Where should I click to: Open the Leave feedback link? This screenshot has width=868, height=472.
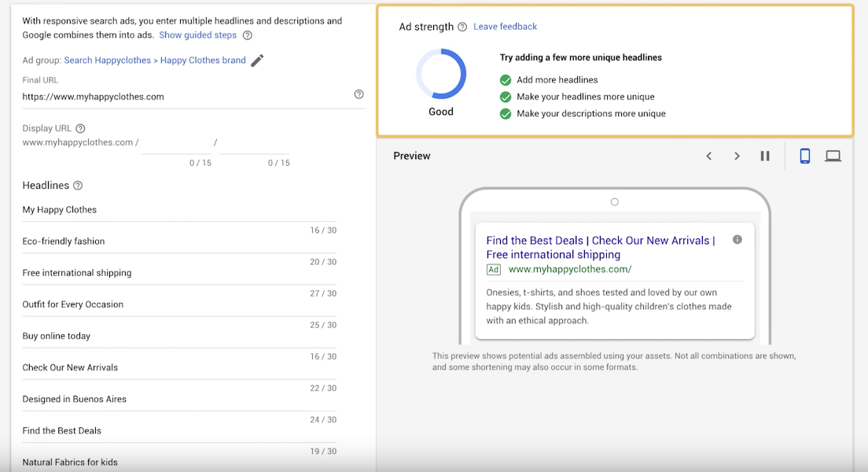coord(505,27)
